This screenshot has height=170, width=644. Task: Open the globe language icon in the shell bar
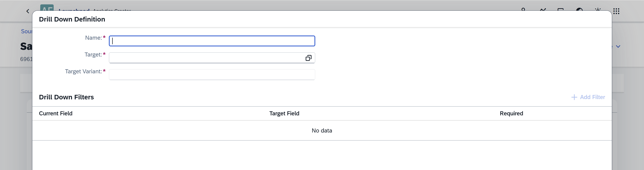(x=579, y=11)
